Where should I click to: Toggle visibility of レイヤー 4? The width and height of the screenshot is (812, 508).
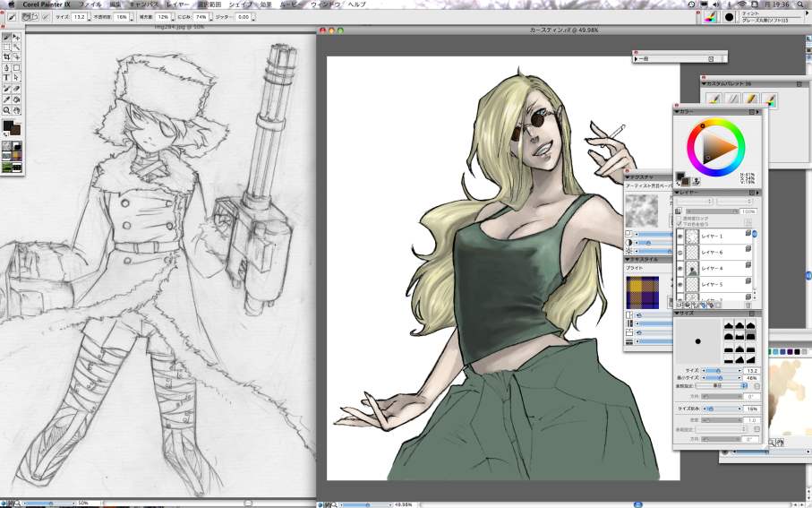(x=680, y=268)
